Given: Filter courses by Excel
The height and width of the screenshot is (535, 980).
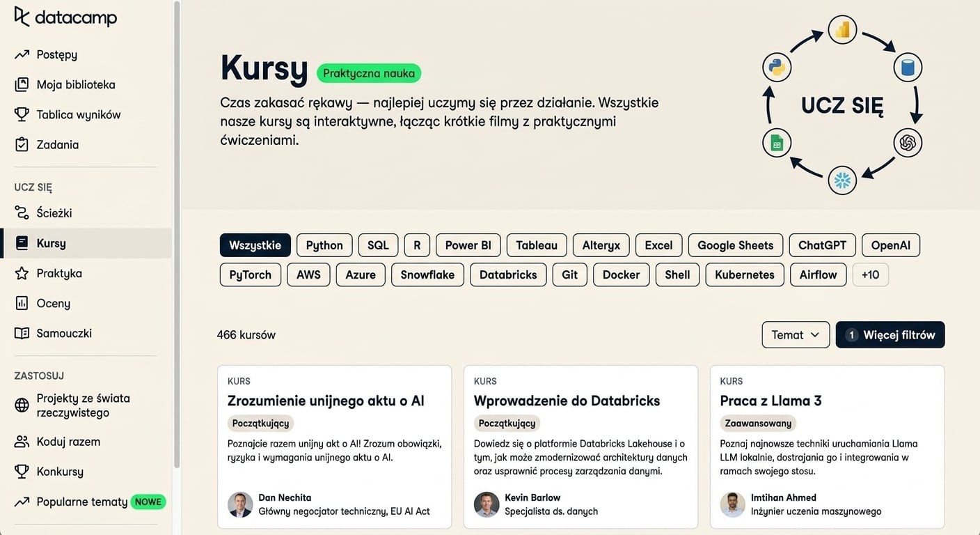Looking at the screenshot, I should click(658, 245).
